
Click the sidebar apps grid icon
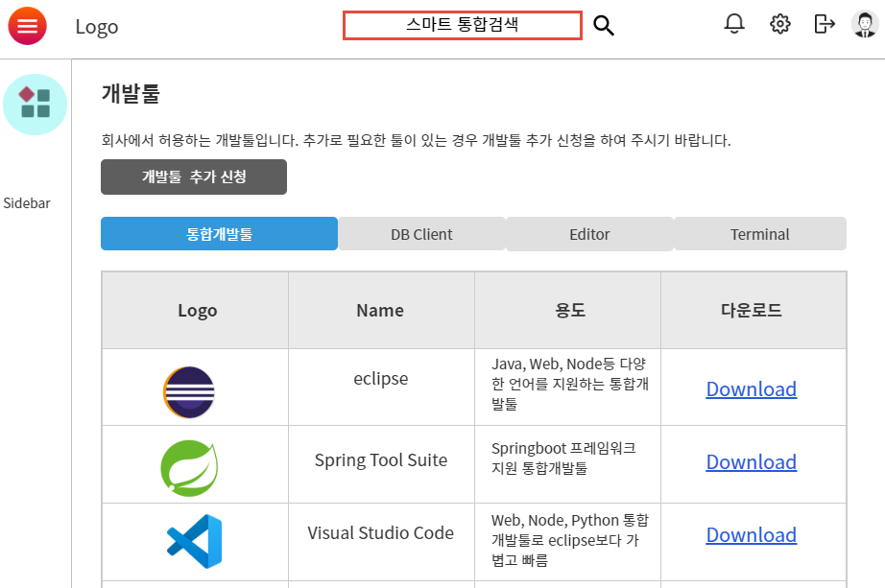35,105
